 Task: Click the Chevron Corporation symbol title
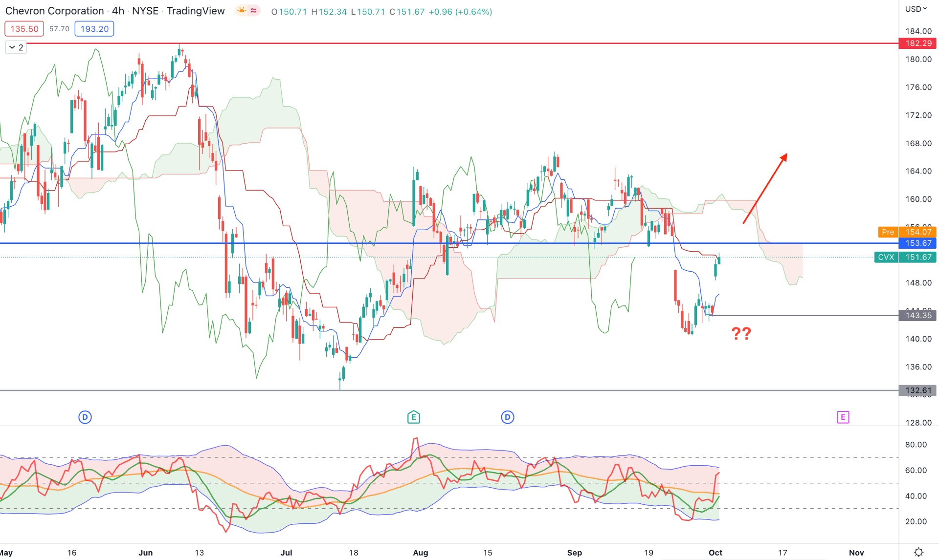54,11
